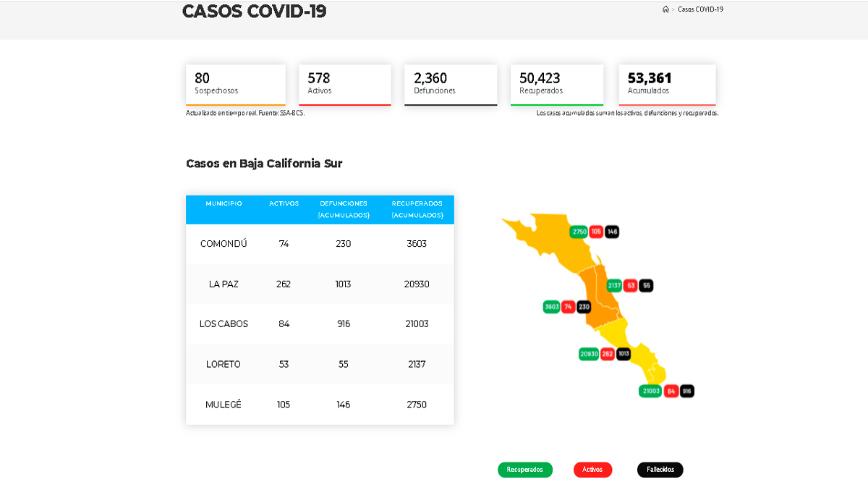Select the COMONDÚ row name

(x=224, y=244)
